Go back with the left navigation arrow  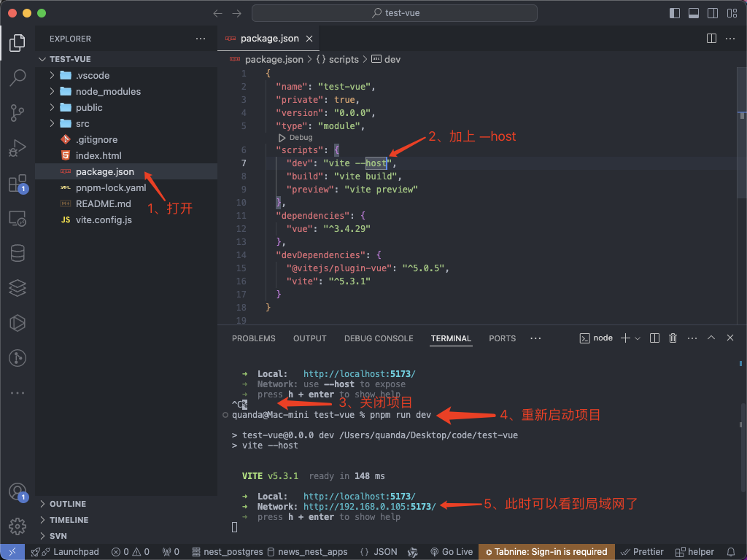click(217, 13)
